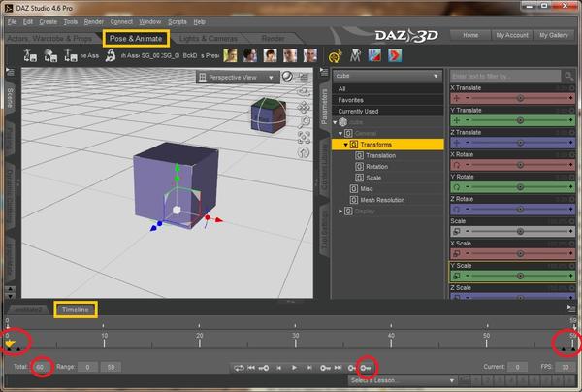Click the magnifier zoom control in viewport
Viewport: 582px width, 392px height.
pyautogui.click(x=305, y=121)
